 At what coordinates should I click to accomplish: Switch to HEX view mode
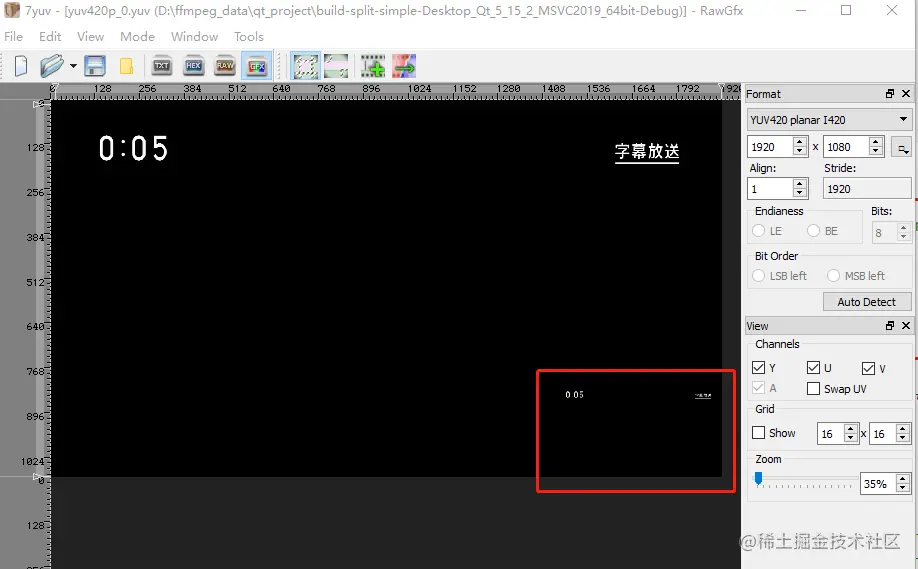click(x=194, y=66)
